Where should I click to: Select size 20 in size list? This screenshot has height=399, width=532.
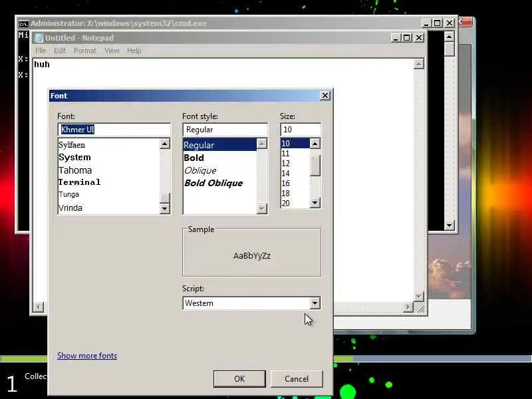[295, 203]
